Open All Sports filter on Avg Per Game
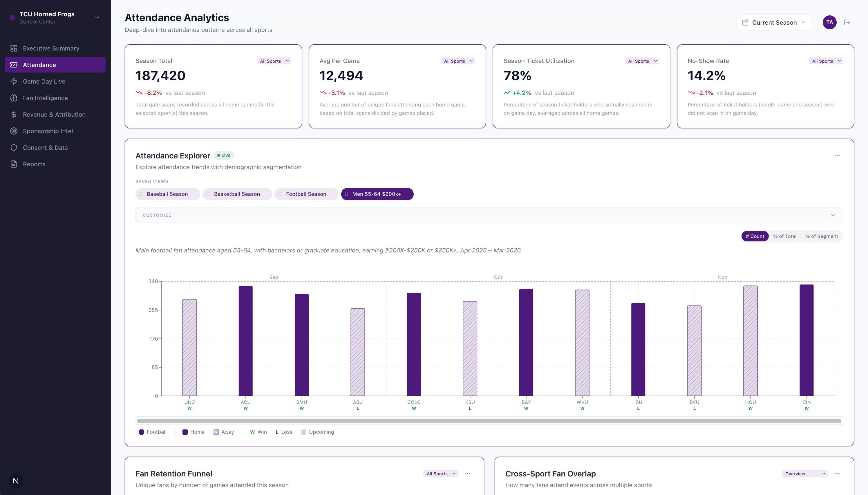The height and width of the screenshot is (495, 868). (458, 61)
